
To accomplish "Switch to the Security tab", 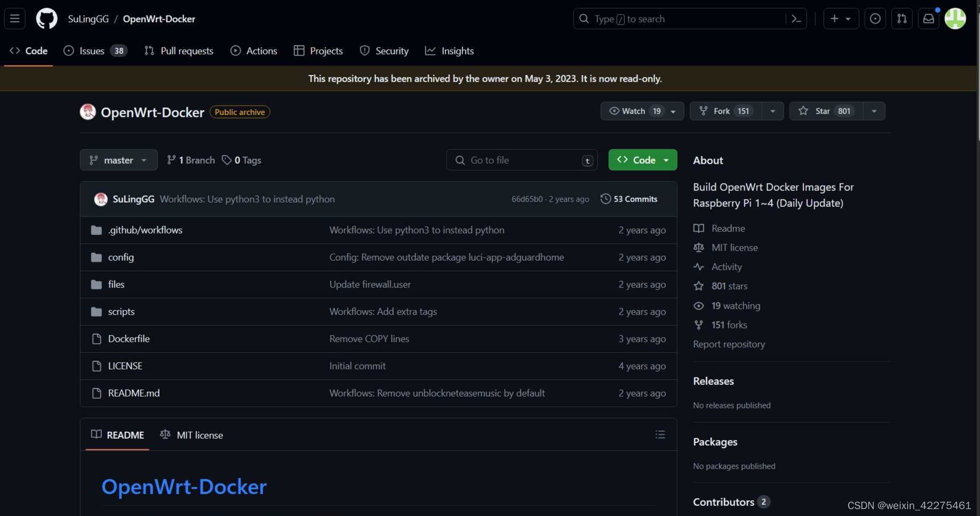I will coord(384,51).
